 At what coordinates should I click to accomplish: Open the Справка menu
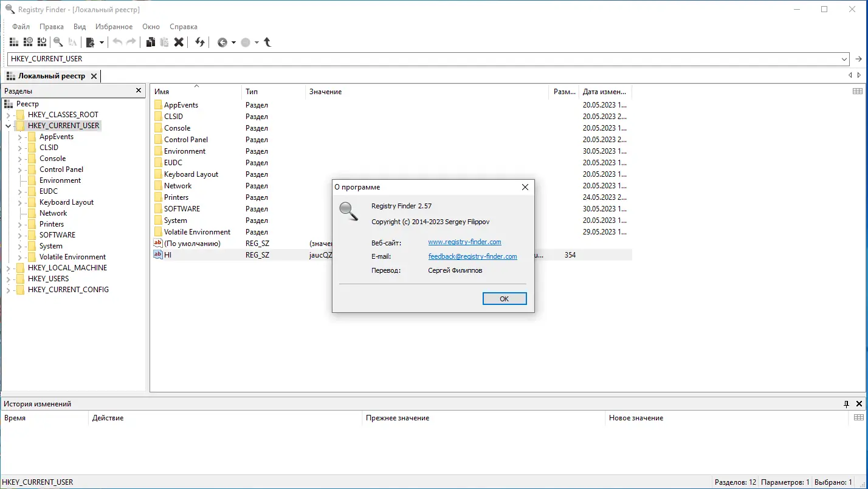click(184, 27)
